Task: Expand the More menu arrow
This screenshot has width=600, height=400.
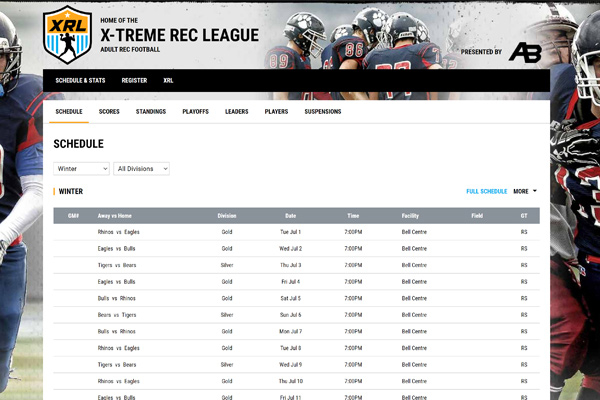Action: tap(535, 191)
